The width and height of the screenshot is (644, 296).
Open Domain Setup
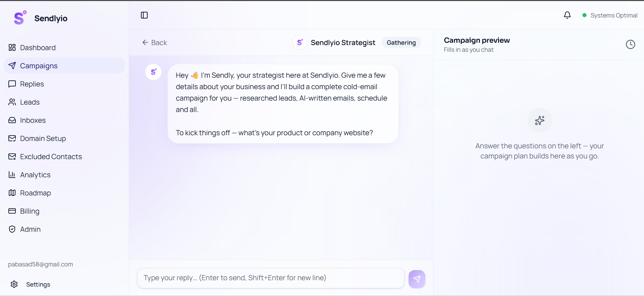(x=64, y=138)
